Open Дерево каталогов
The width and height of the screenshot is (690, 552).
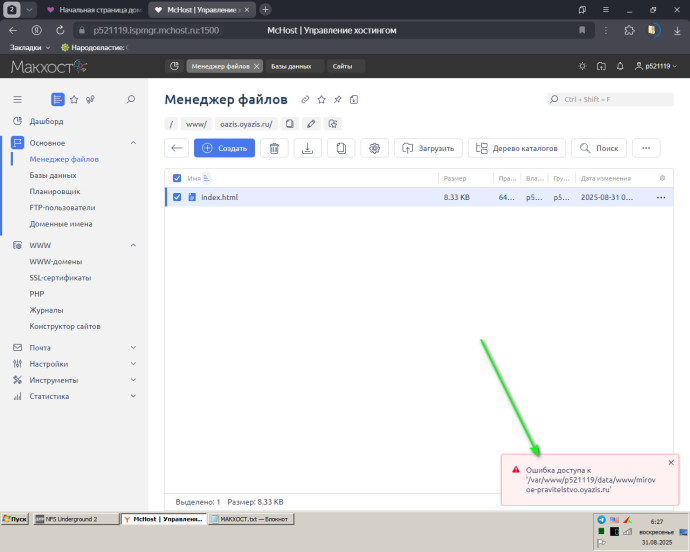pyautogui.click(x=517, y=148)
